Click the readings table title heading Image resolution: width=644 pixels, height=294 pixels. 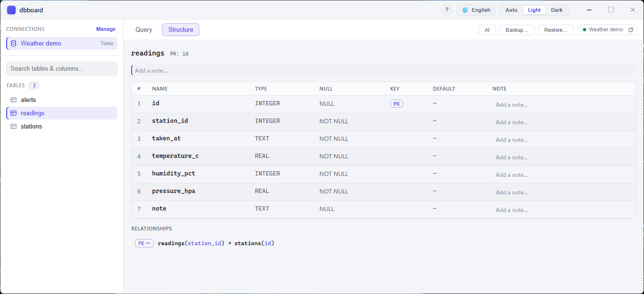(148, 53)
